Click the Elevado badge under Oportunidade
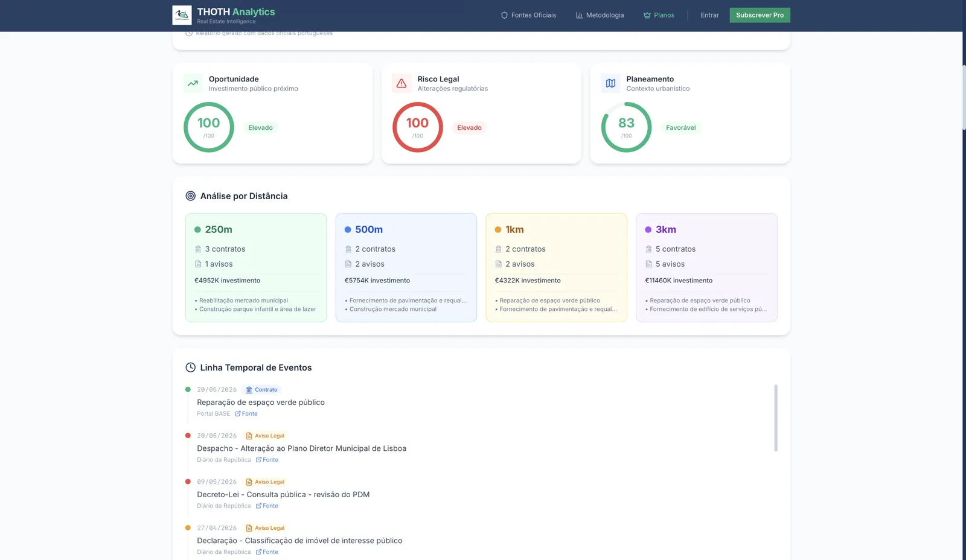The height and width of the screenshot is (560, 966). click(x=261, y=128)
